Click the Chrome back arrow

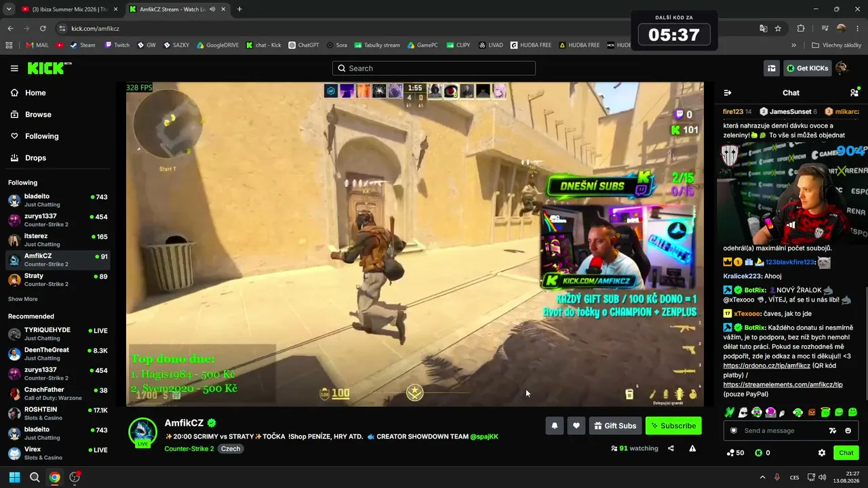point(10,28)
